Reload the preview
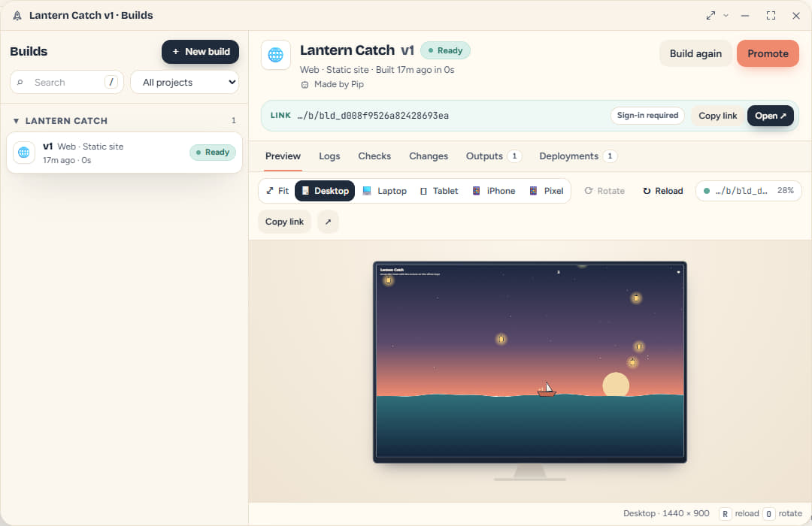812x526 pixels. 663,191
